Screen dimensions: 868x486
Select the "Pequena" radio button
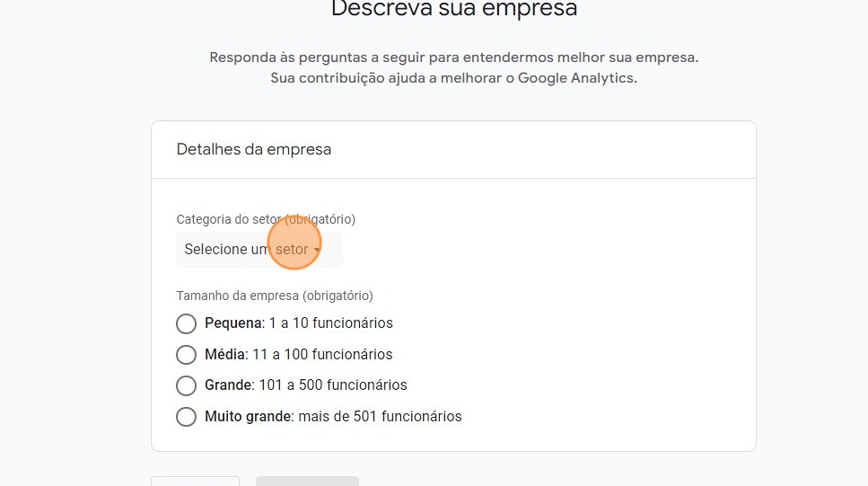[x=186, y=323]
